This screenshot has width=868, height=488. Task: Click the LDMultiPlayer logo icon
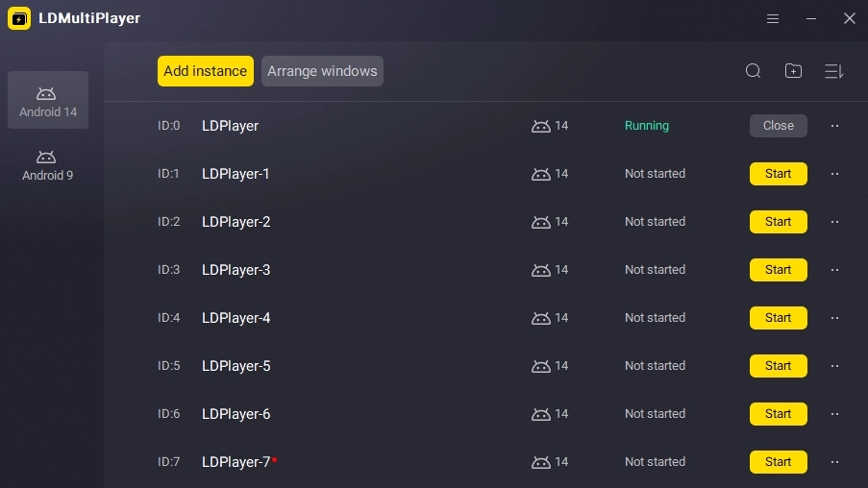(19, 18)
